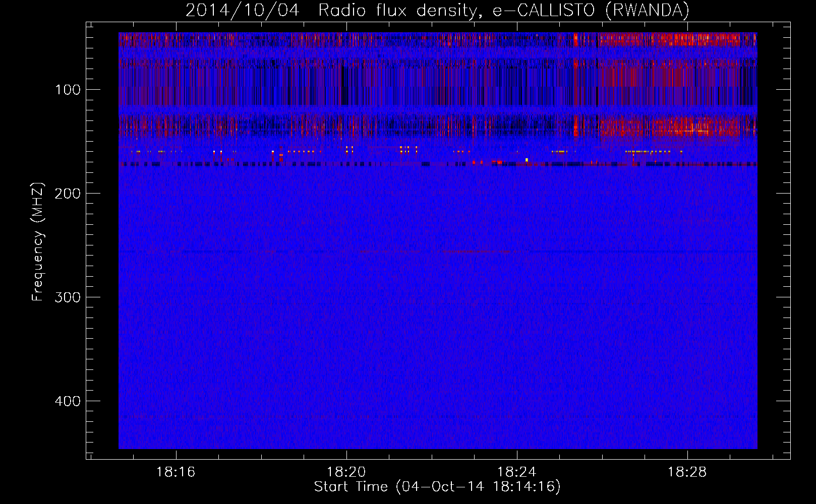This screenshot has width=816, height=504.
Task: Click the 100 frequency tick label
Action: point(68,90)
